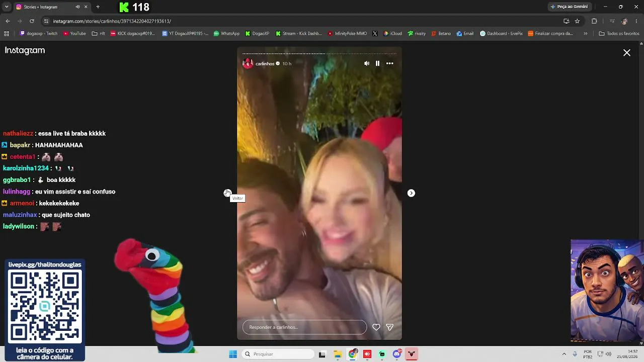
Task: Reload the current page
Action: [32, 21]
